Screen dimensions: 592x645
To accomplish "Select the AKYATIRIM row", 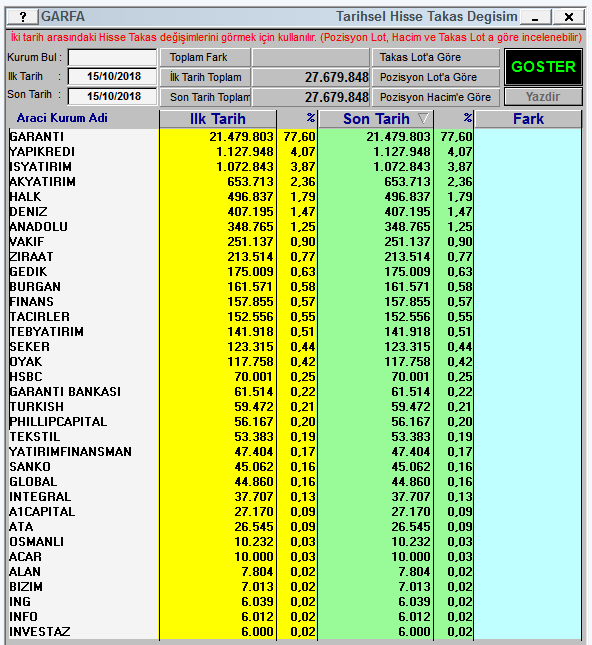I will 295,182.
